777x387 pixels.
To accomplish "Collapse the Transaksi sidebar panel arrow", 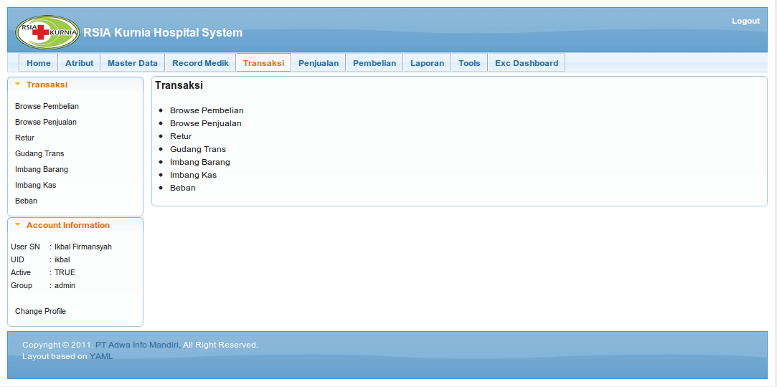I will click(17, 84).
